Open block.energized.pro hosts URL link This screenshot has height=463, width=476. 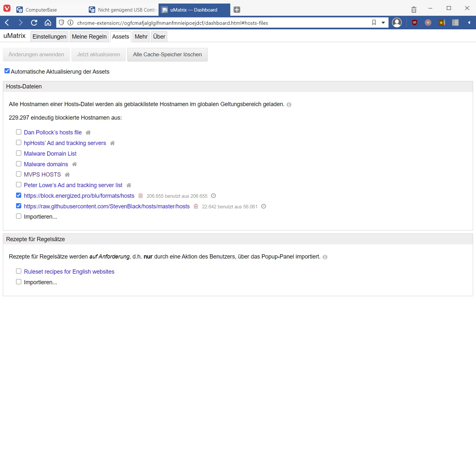[79, 196]
